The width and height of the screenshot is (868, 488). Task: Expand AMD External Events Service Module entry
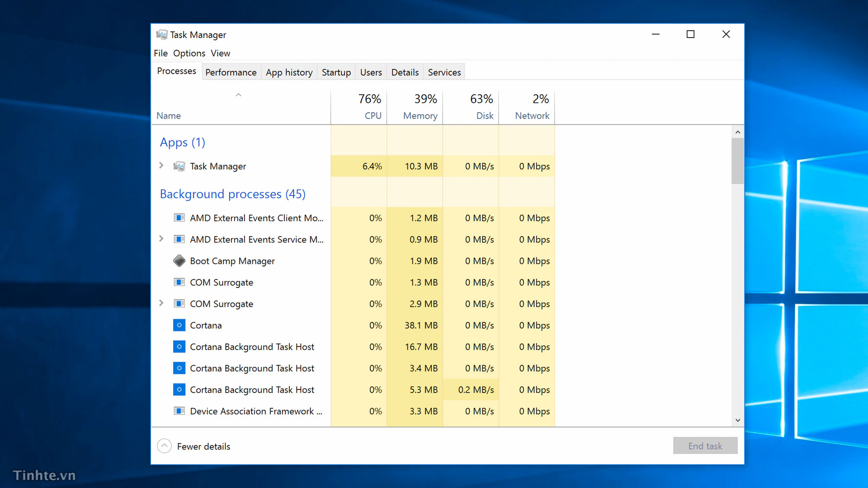(161, 239)
